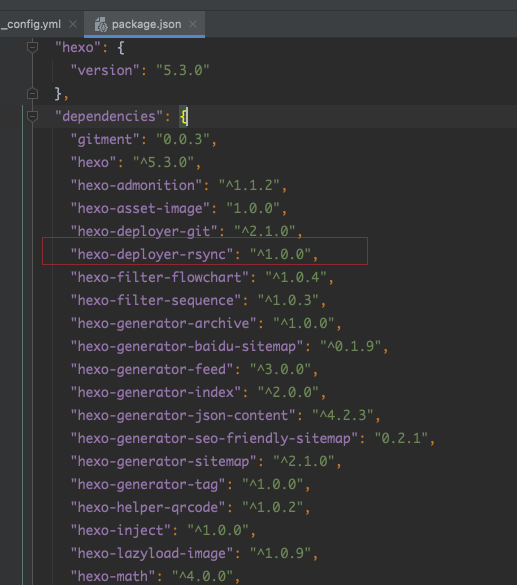Click the "hexo-filter-flowchart" key
The image size is (517, 585).
(160, 278)
